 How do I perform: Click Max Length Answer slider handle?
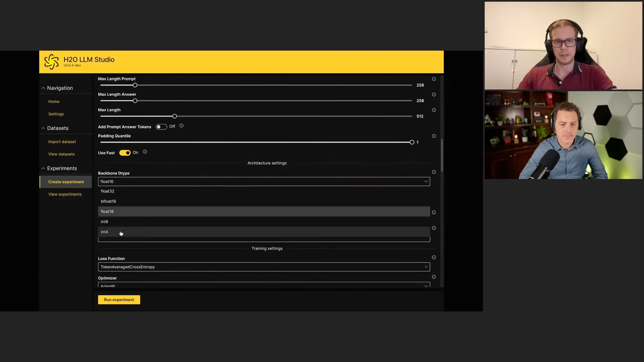(x=135, y=101)
